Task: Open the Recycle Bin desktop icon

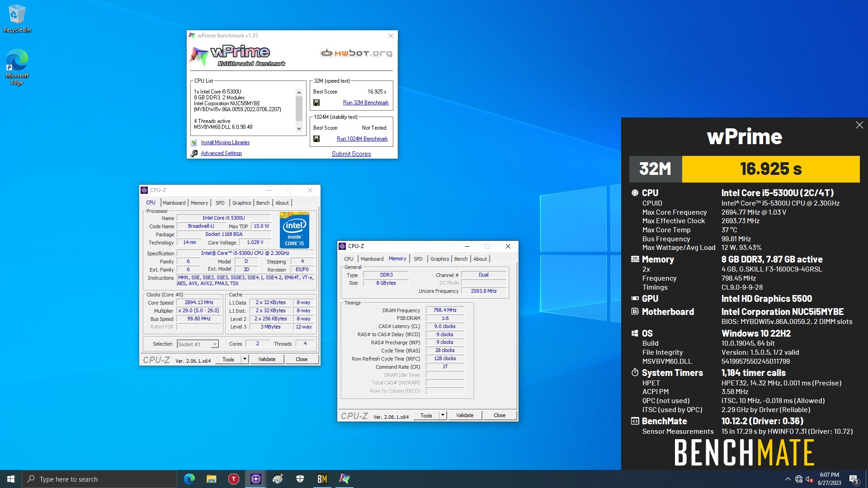Action: pyautogui.click(x=17, y=19)
